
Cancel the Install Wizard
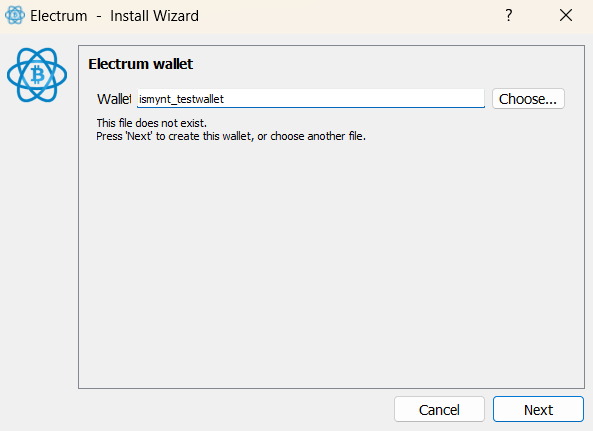point(439,409)
